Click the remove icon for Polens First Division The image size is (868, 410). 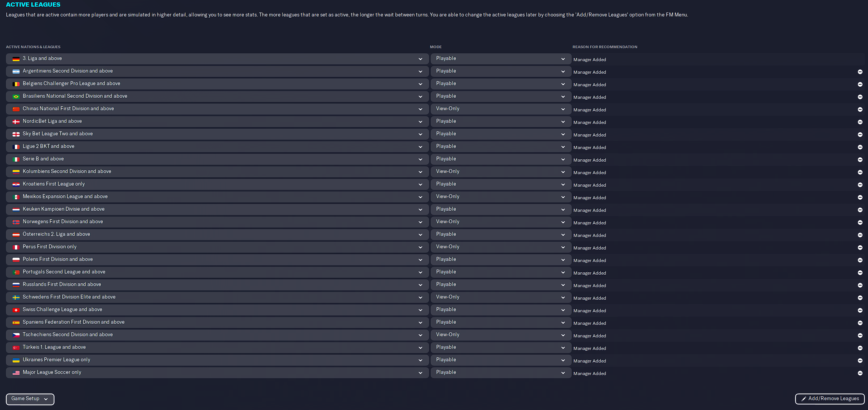[x=860, y=260]
